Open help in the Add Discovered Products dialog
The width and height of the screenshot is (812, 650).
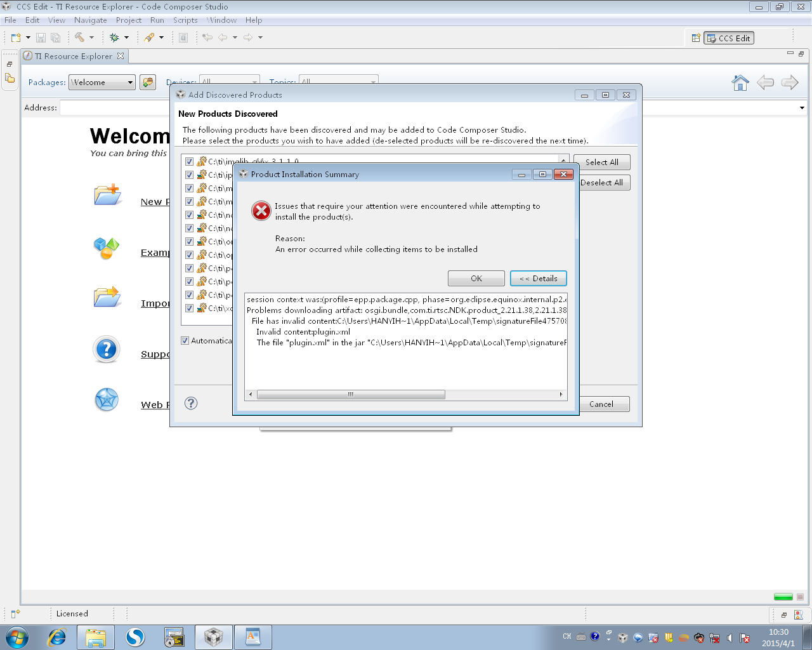pyautogui.click(x=191, y=403)
